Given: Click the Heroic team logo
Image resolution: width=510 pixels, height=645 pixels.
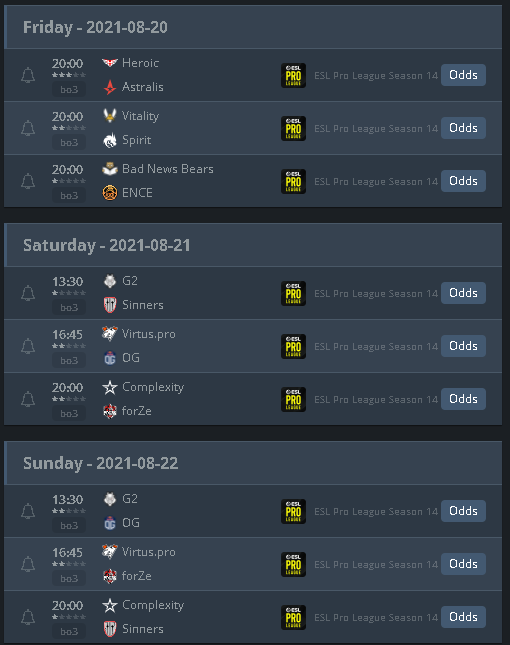Looking at the screenshot, I should (x=110, y=63).
